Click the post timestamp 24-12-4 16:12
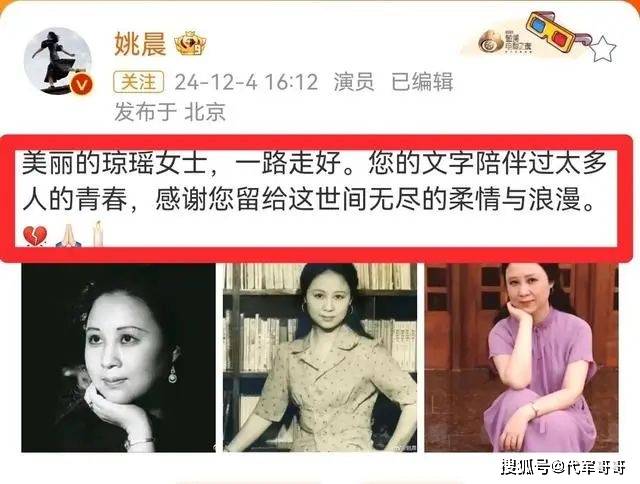640x484 pixels. (246, 82)
